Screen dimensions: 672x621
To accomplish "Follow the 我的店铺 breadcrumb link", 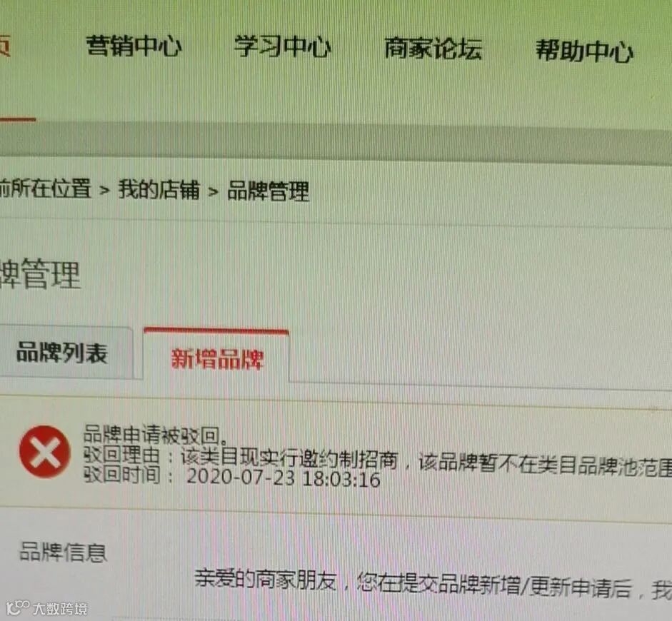I will (x=159, y=189).
